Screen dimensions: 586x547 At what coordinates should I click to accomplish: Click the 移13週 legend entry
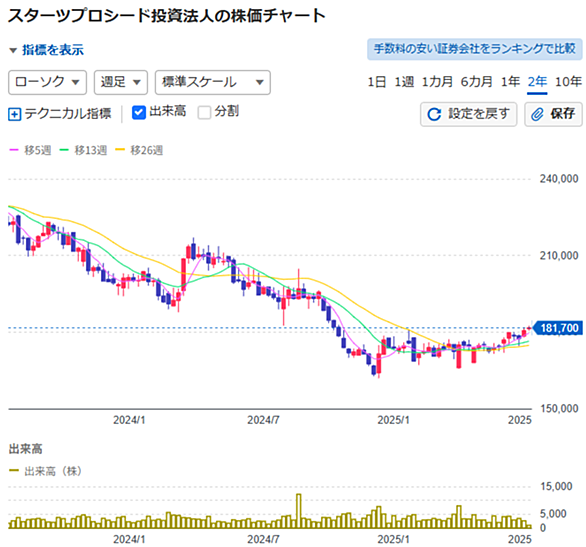[x=83, y=150]
